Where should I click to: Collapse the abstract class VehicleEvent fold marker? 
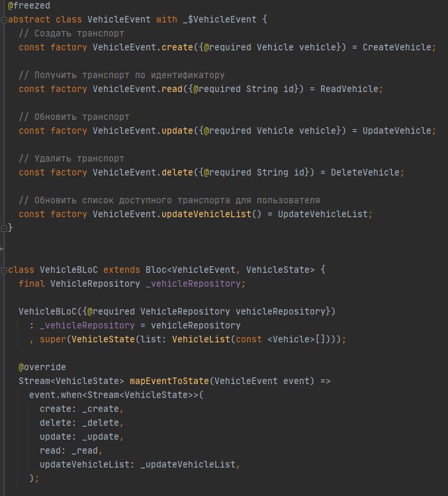[4, 21]
